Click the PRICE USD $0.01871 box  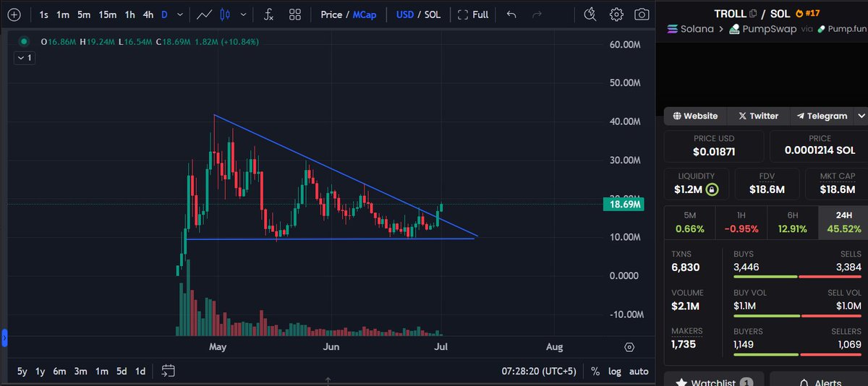[x=714, y=146]
